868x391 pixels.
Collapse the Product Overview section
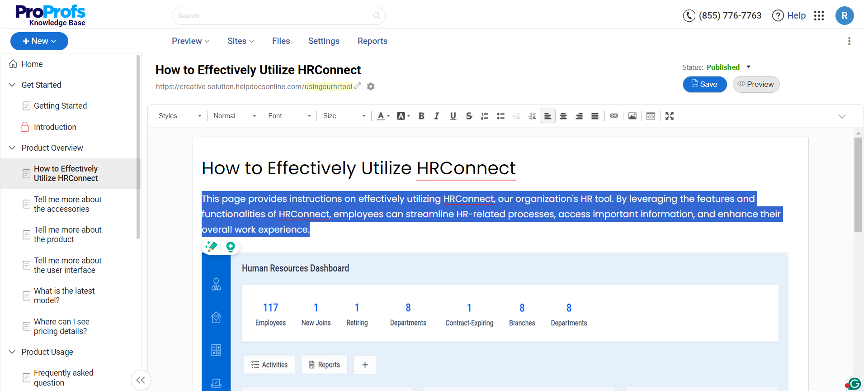(12, 148)
